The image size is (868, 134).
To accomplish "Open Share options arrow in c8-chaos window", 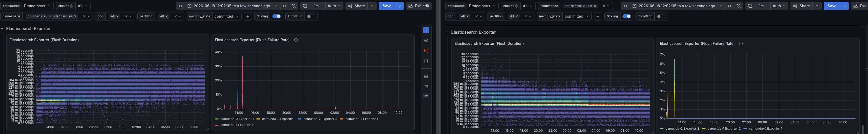I will tap(372, 6).
